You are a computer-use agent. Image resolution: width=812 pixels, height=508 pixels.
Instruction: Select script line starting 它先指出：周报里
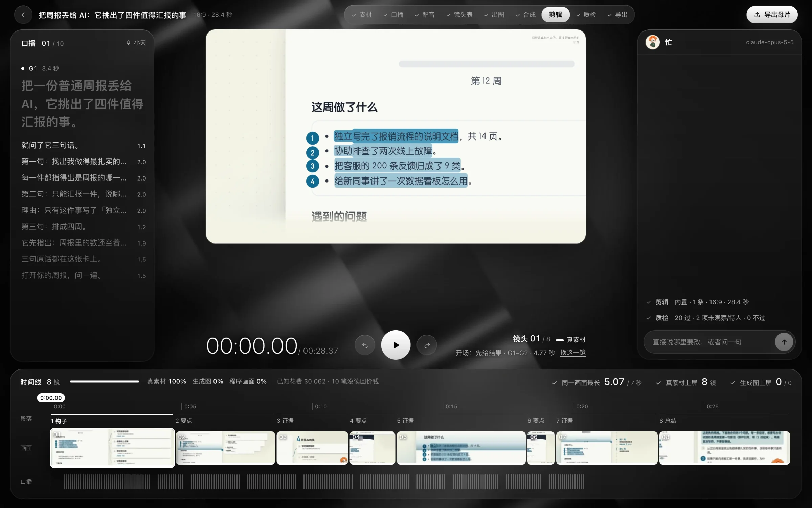point(84,243)
